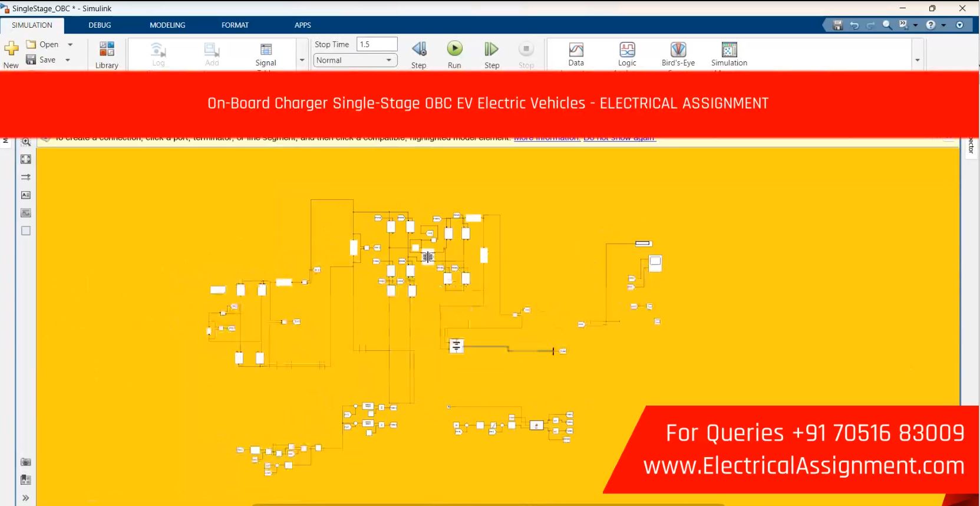The image size is (980, 506).
Task: Run the simulation
Action: click(454, 55)
